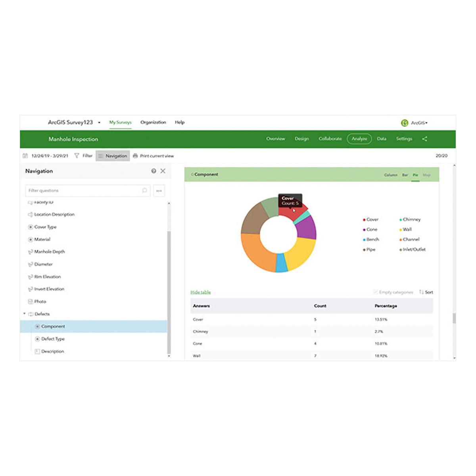This screenshot has height=476, width=476.
Task: Switch to the Data tab
Action: click(x=382, y=139)
